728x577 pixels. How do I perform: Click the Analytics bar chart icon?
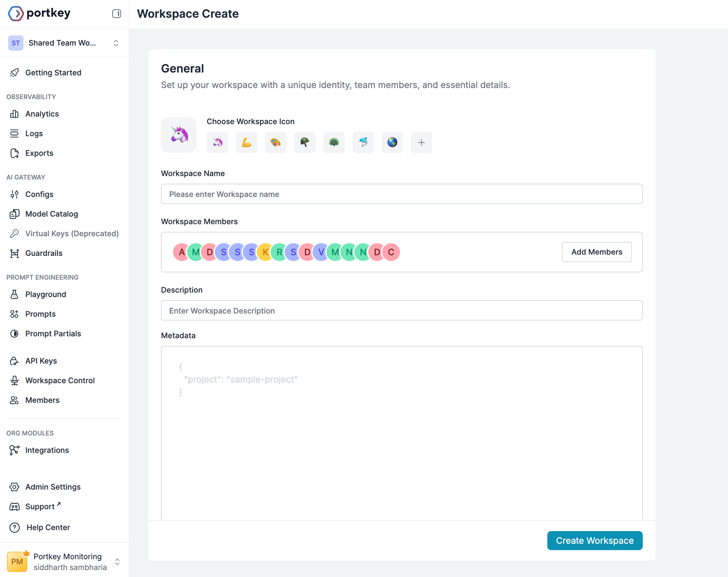[14, 114]
